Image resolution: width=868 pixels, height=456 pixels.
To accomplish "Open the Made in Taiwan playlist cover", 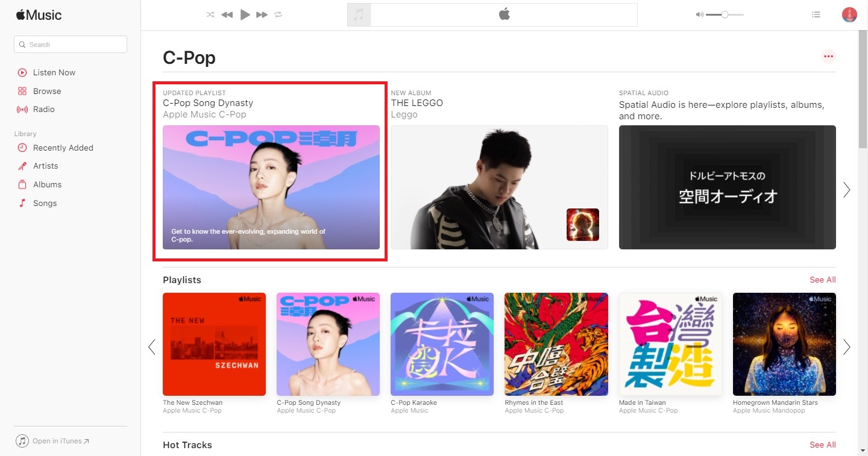I will coord(670,344).
